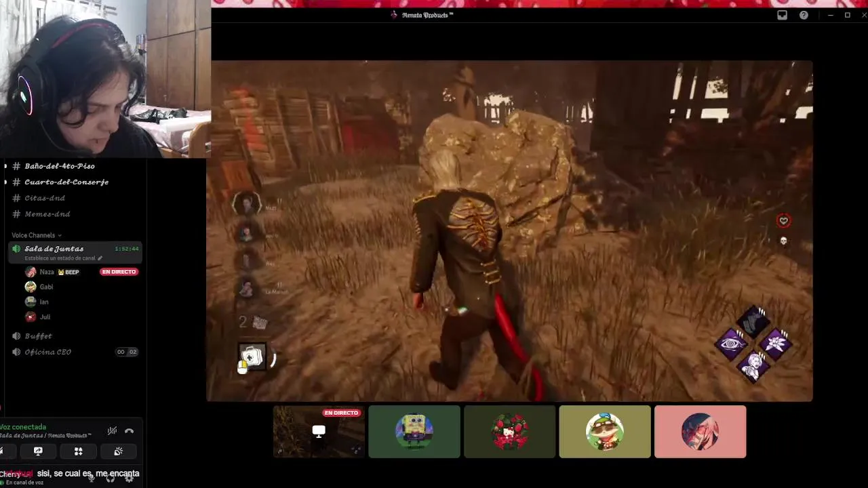Click the Voz conectada status text
The image size is (868, 488).
click(x=24, y=427)
